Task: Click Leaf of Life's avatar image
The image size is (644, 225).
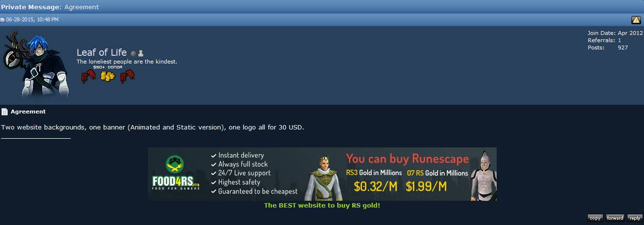Action: coord(35,64)
